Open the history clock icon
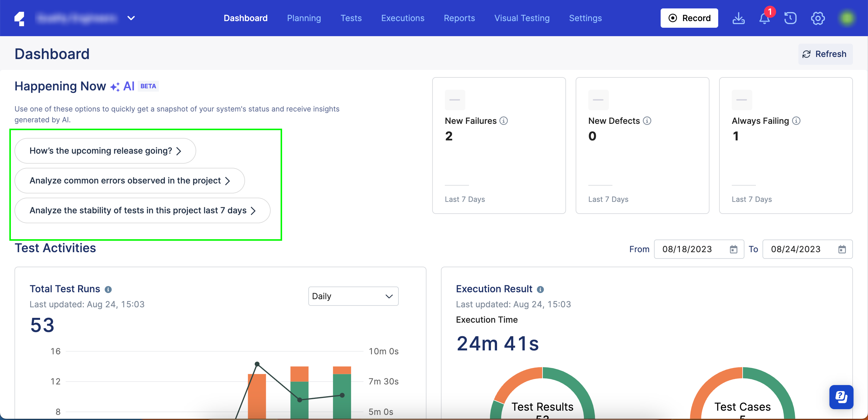The height and width of the screenshot is (420, 868). coord(790,18)
